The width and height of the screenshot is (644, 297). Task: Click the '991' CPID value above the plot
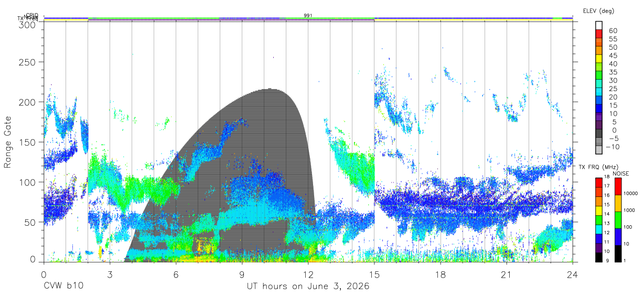click(308, 16)
